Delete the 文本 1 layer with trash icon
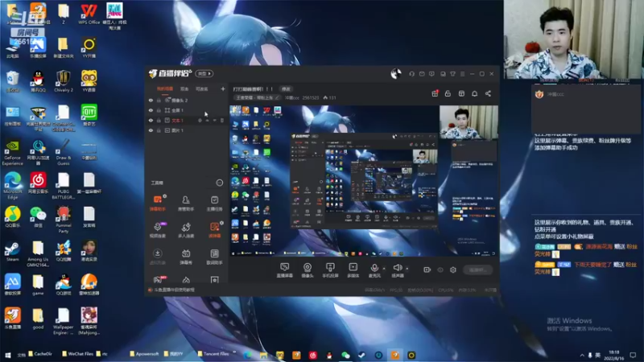This screenshot has height=362, width=644. pos(222,120)
